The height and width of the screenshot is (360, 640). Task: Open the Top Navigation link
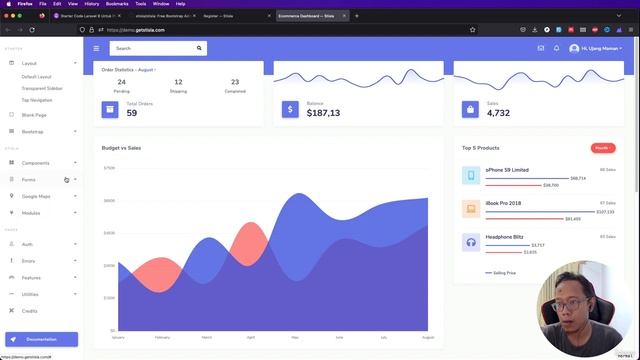[37, 100]
